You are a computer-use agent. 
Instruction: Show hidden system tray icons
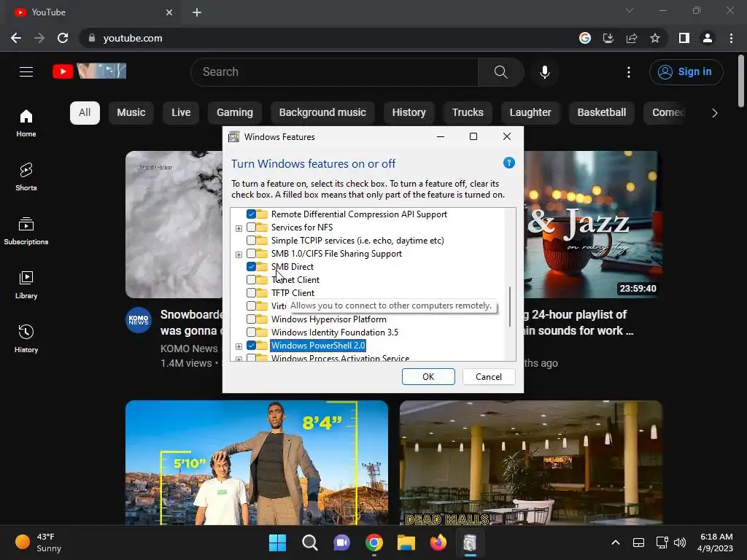pyautogui.click(x=616, y=542)
